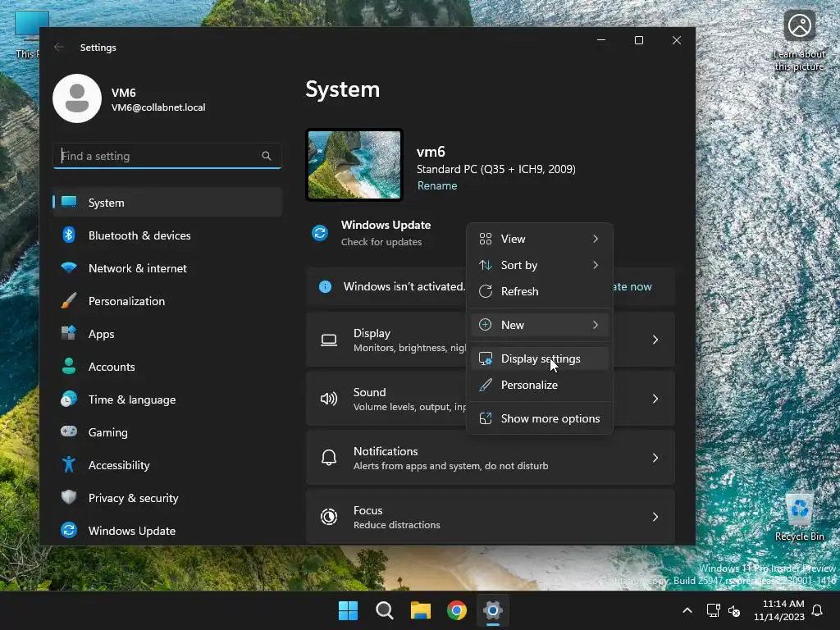The image size is (840, 630).
Task: Go to Time & language settings
Action: pos(167,399)
